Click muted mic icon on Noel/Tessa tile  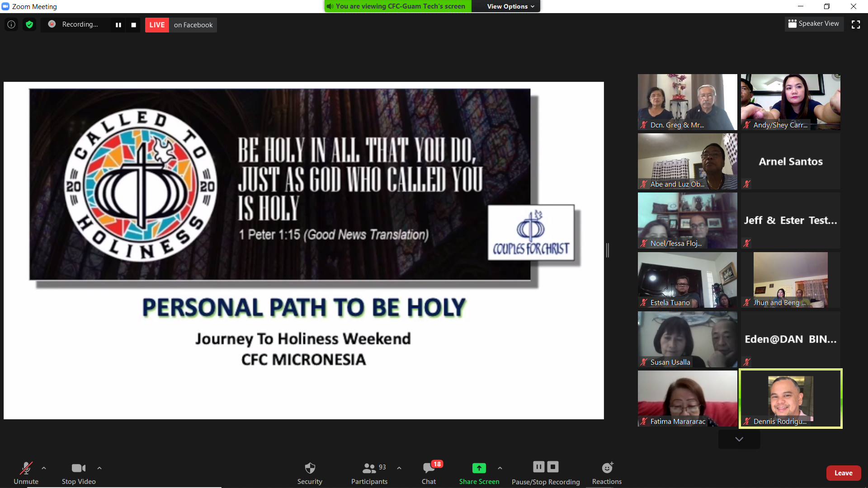point(644,243)
